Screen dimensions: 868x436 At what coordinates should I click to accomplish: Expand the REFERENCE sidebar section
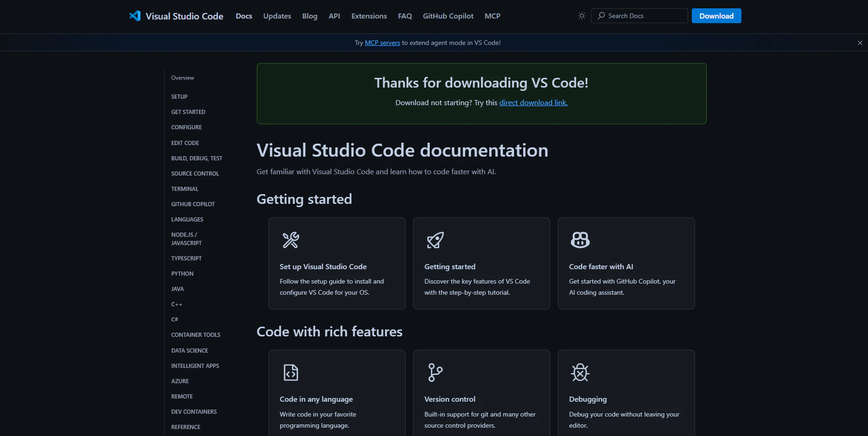click(x=186, y=427)
